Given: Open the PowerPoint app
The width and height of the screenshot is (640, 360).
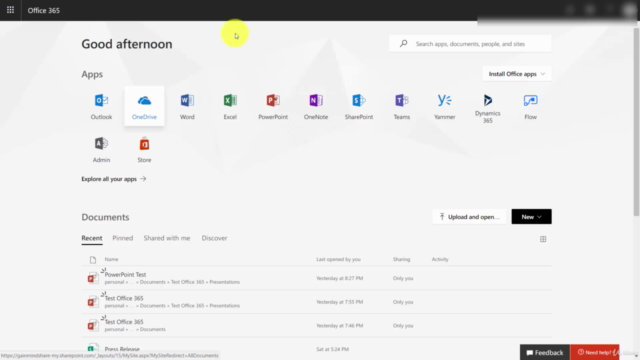Looking at the screenshot, I should [x=273, y=106].
